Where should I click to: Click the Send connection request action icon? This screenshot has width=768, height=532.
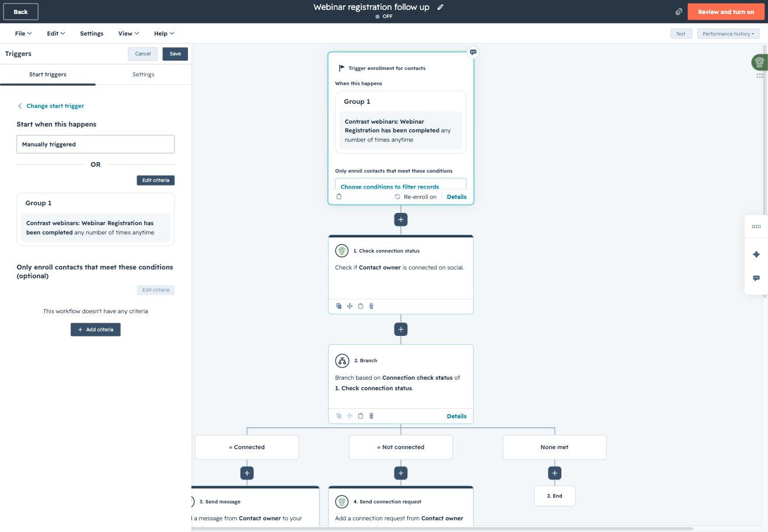tap(342, 502)
